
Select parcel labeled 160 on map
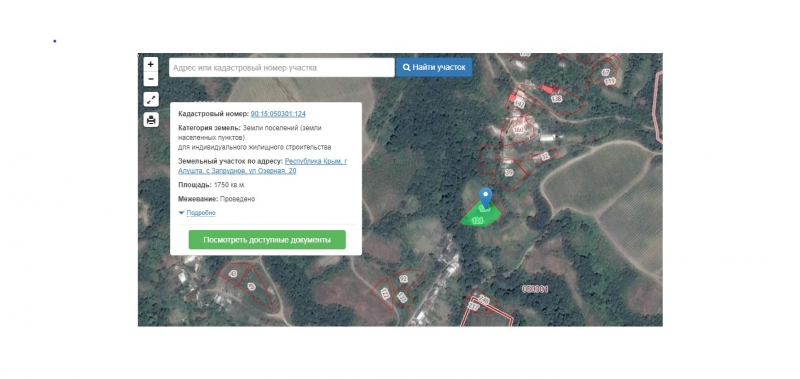tap(518, 130)
